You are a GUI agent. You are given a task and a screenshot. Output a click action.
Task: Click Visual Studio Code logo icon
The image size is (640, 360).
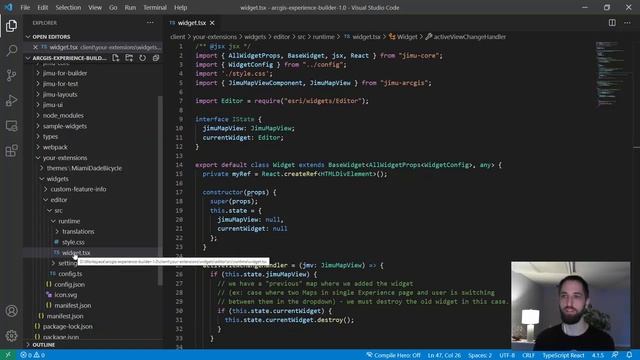click(x=9, y=7)
